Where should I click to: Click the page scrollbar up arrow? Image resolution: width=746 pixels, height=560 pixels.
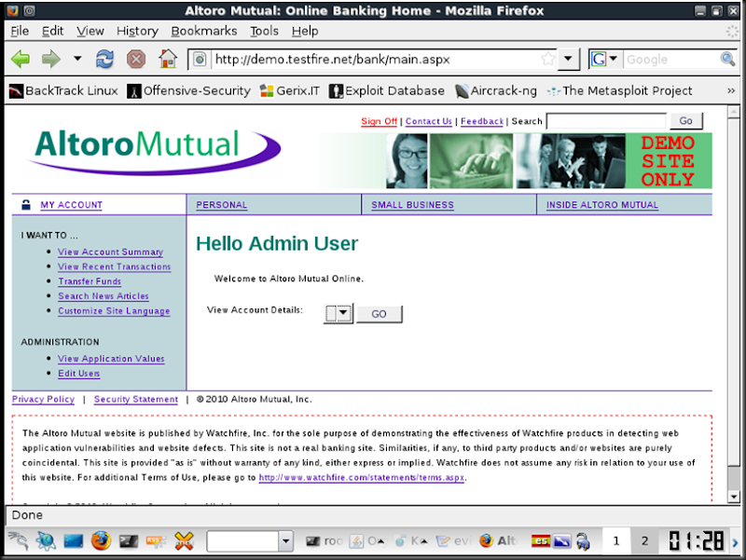click(x=734, y=112)
